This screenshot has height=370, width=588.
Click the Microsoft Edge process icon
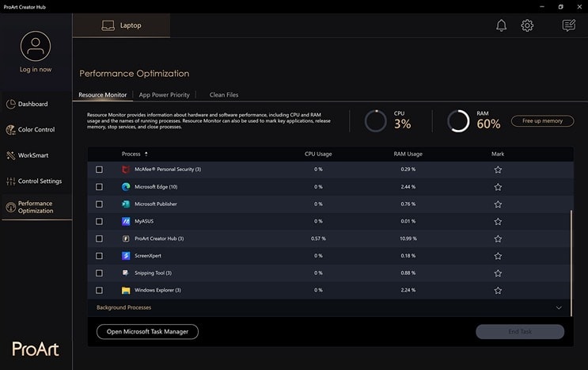coord(126,187)
